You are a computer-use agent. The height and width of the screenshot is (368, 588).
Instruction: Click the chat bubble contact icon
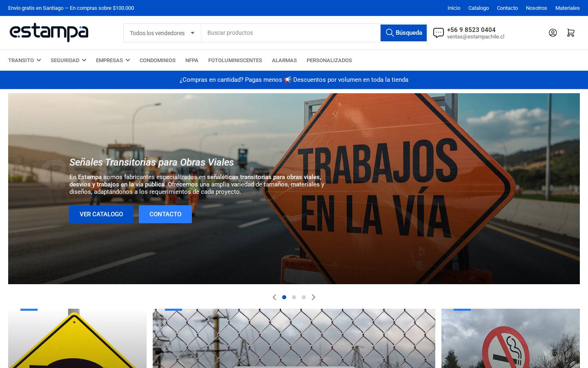pyautogui.click(x=438, y=33)
